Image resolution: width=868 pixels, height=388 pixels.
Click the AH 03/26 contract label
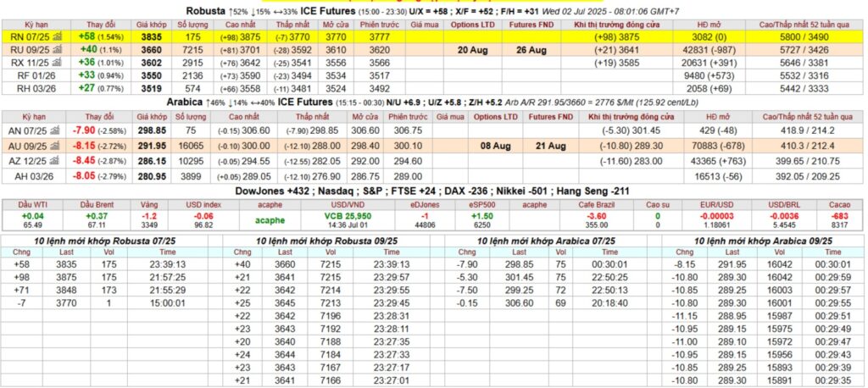pyautogui.click(x=34, y=175)
